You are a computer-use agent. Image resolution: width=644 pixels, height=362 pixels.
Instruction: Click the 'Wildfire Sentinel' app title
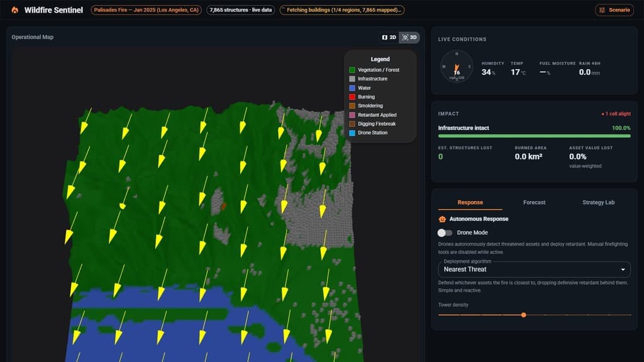53,10
